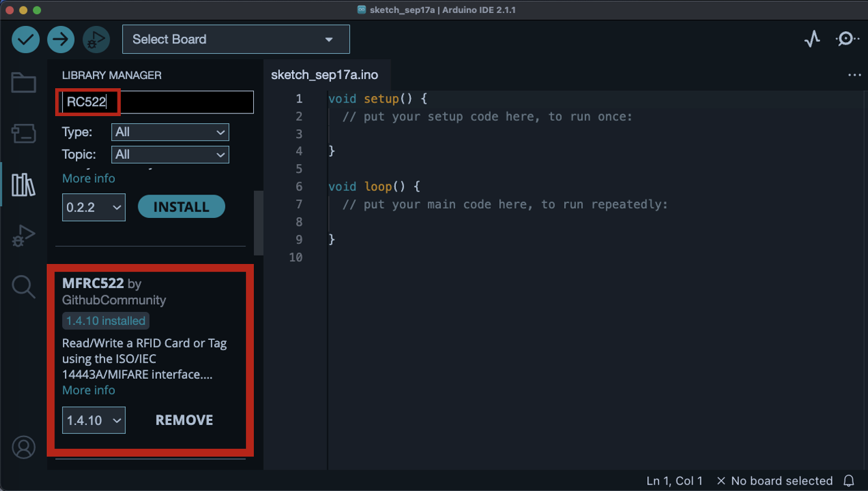Open the Boards Manager sidebar icon
Image resolution: width=868 pixels, height=491 pixels.
pyautogui.click(x=23, y=134)
